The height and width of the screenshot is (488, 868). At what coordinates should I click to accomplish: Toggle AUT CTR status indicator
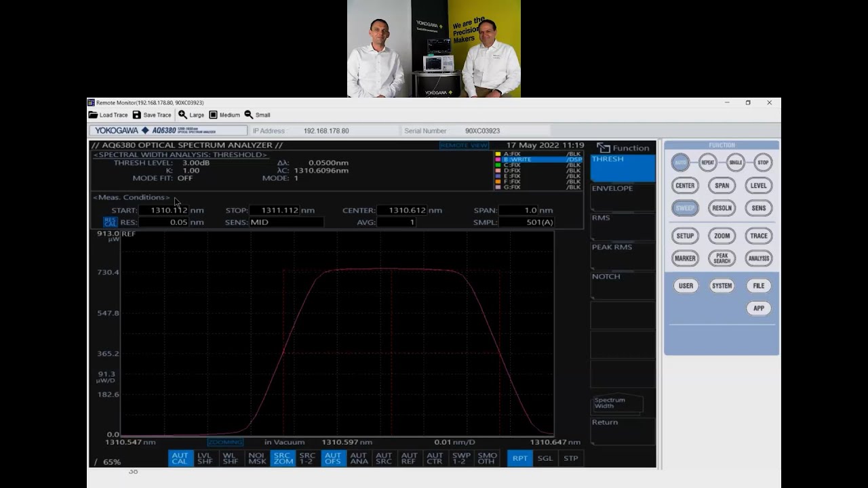point(435,459)
